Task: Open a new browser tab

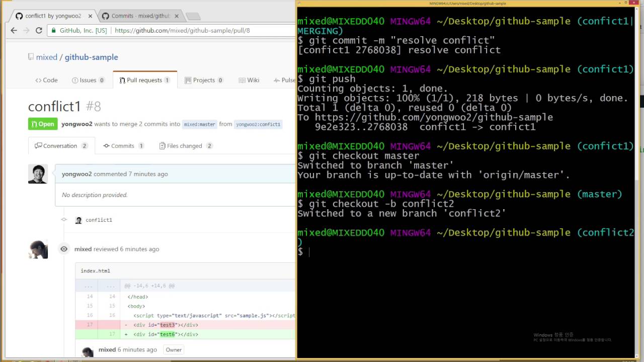Action: 193,17
